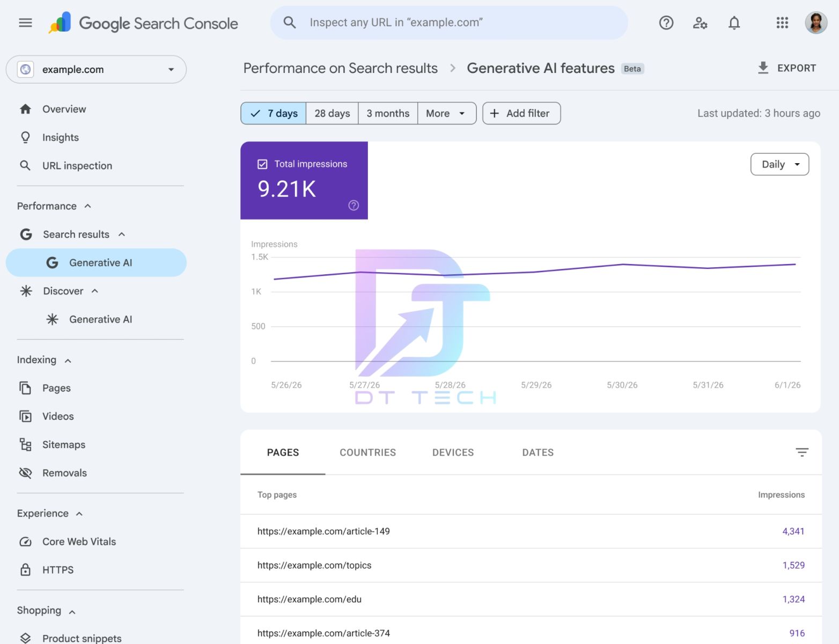Click the Removals crossed-eye icon
Viewport: 839px width, 644px height.
coord(25,473)
